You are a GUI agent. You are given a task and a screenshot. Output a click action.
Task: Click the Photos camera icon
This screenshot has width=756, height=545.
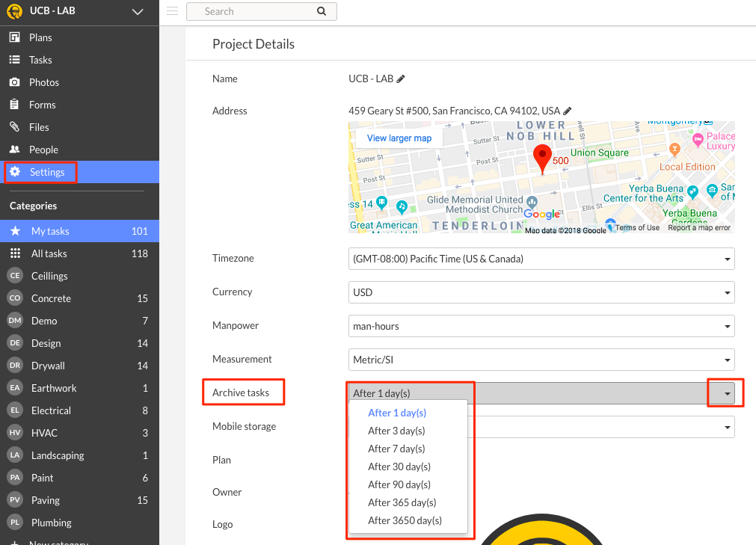tap(15, 82)
